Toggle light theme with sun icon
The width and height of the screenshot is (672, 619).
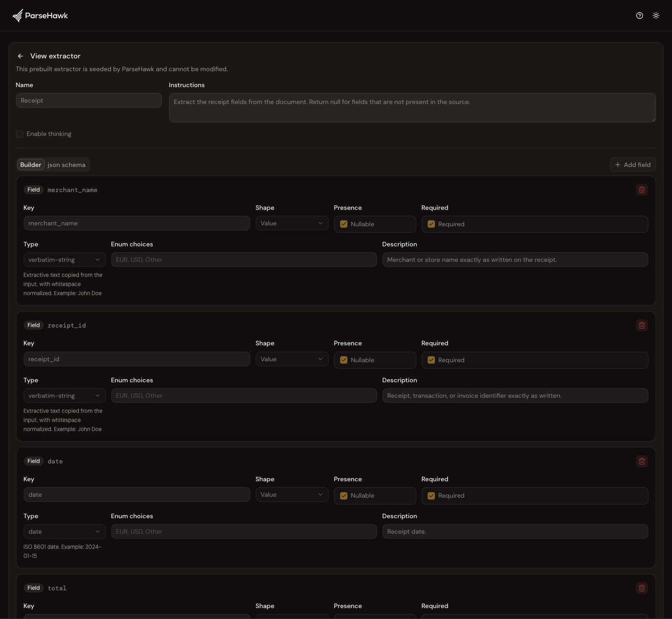click(656, 16)
